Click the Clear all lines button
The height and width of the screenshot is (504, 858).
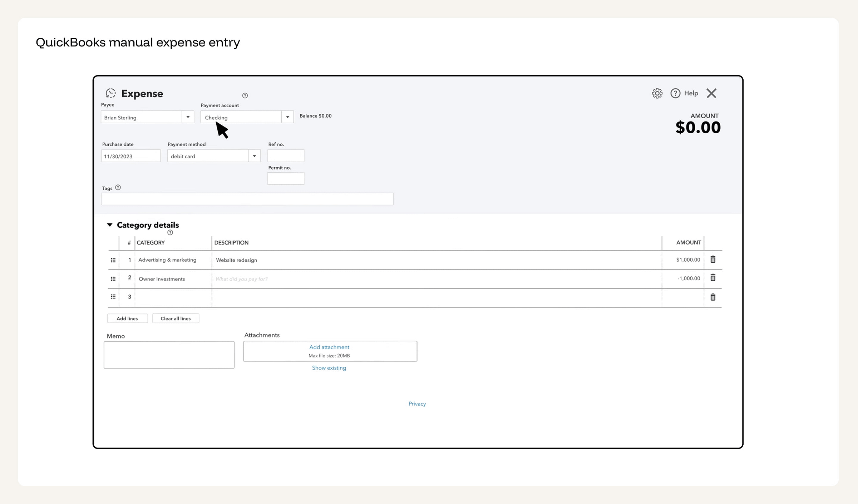coord(176,318)
